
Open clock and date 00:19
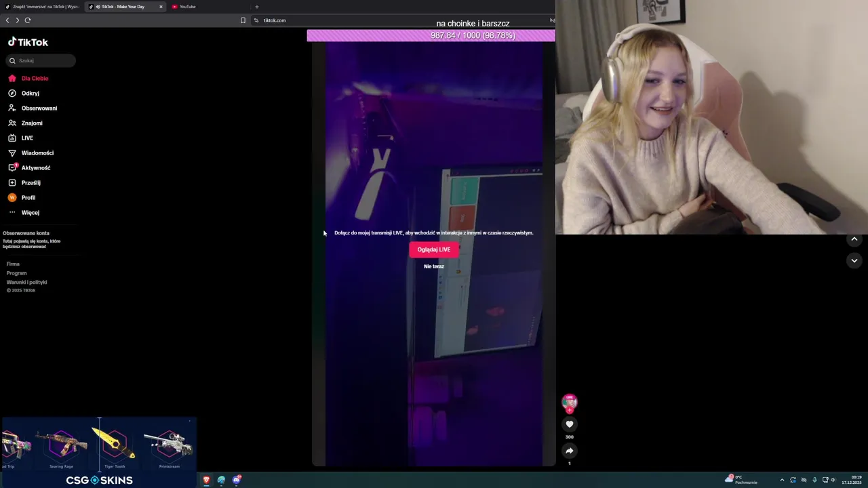852,480
